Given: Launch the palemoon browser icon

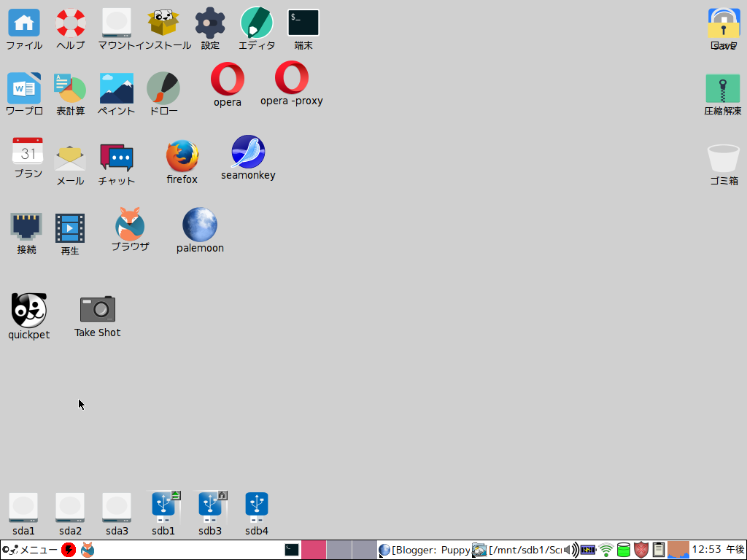Looking at the screenshot, I should click(x=200, y=225).
